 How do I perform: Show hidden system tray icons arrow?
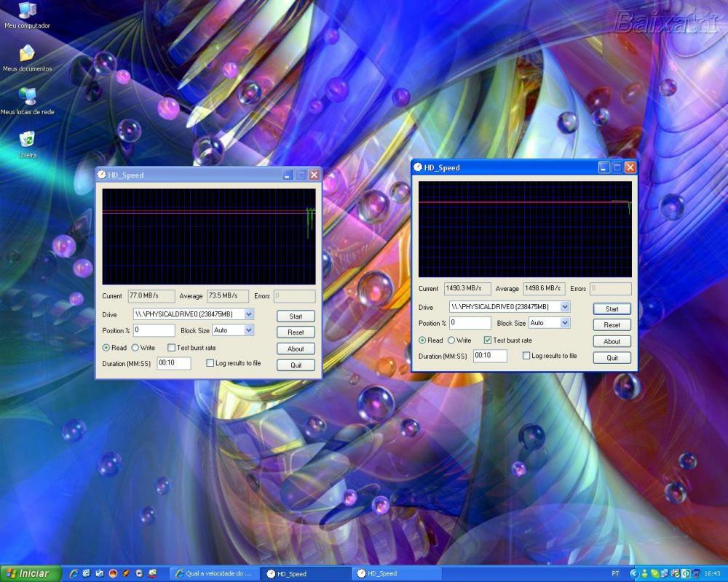633,573
